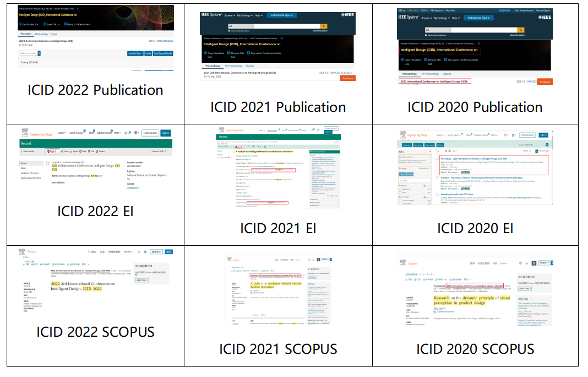This screenshot has height=377, width=588.
Task: Open the My Settings dropdown in ICID 2020 Publication
Action: coord(442,18)
